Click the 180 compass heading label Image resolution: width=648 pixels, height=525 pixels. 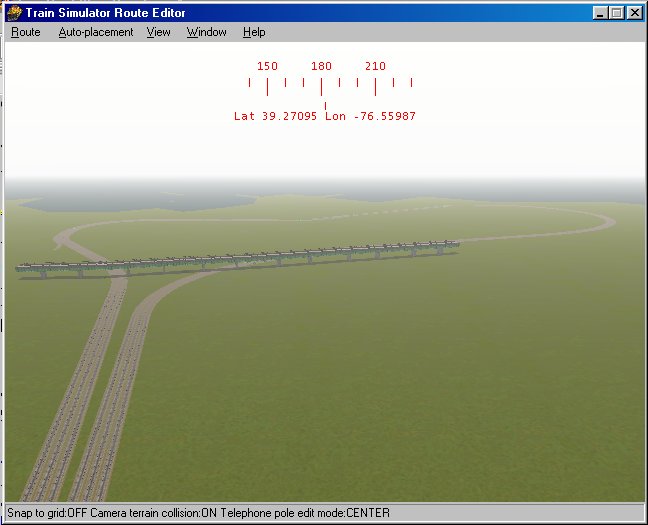tap(321, 66)
